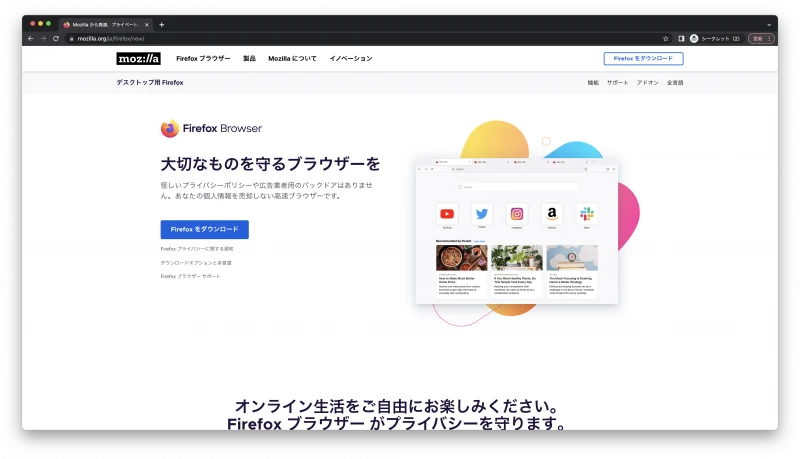Click the デスクトップ用 Firefox heading link
Image resolution: width=800 pixels, height=459 pixels.
pos(149,83)
